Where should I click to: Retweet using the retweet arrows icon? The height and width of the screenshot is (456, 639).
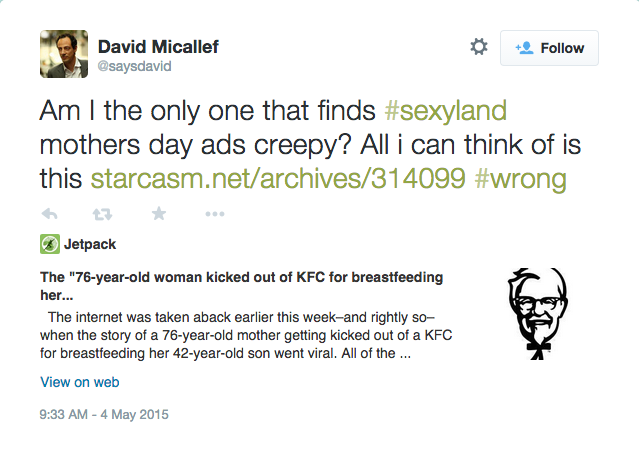click(x=102, y=214)
